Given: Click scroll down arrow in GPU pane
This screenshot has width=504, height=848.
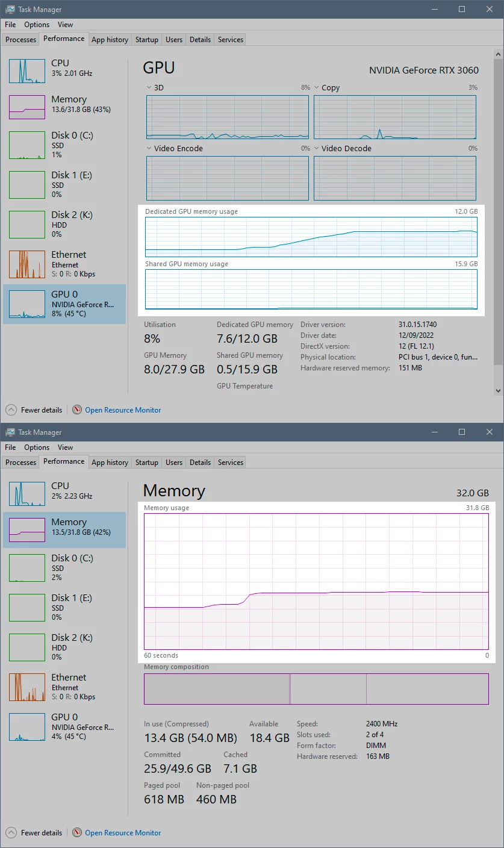Looking at the screenshot, I should click(x=498, y=390).
